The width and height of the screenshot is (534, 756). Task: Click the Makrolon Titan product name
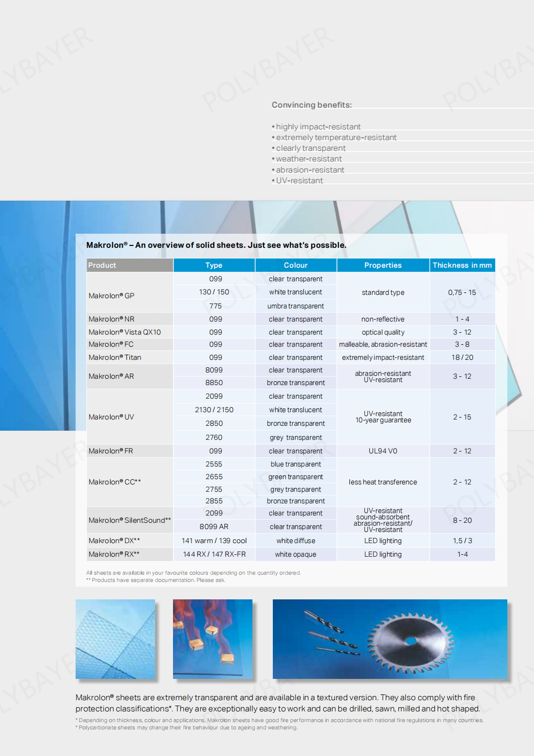click(x=115, y=357)
